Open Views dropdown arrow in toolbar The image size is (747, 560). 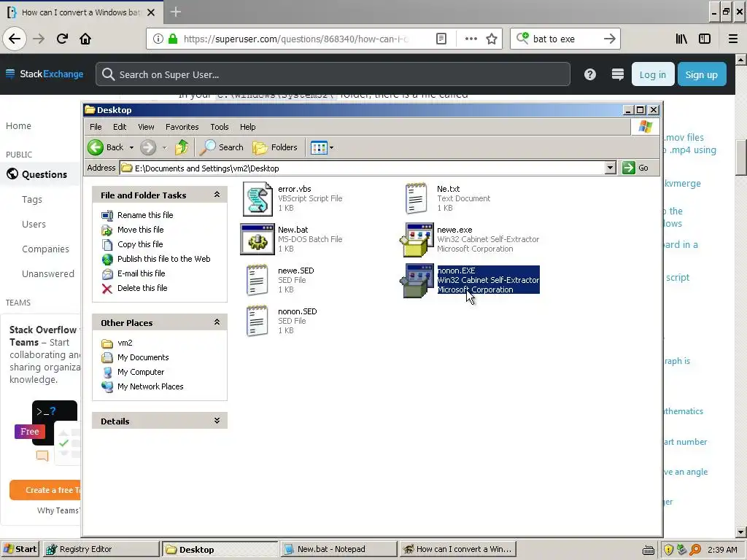click(332, 147)
